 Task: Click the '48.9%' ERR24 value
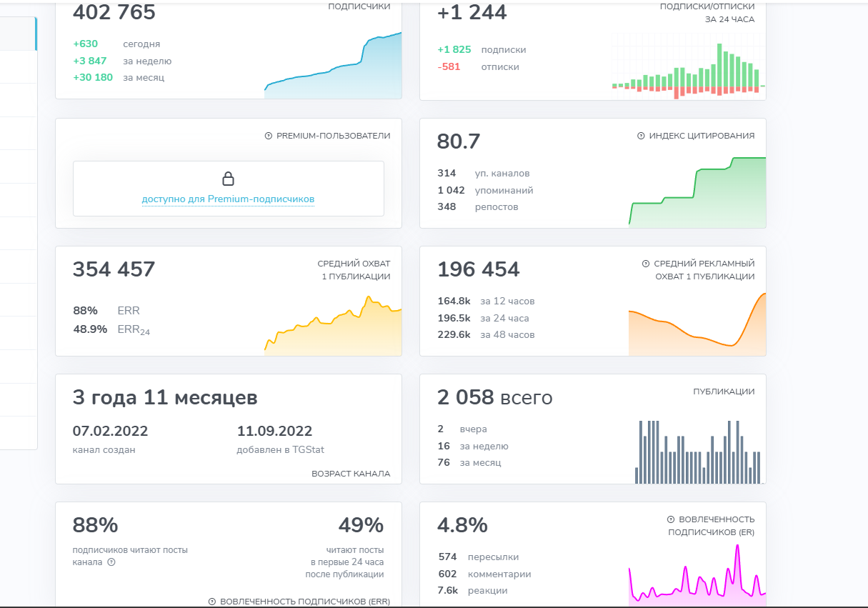(x=90, y=329)
